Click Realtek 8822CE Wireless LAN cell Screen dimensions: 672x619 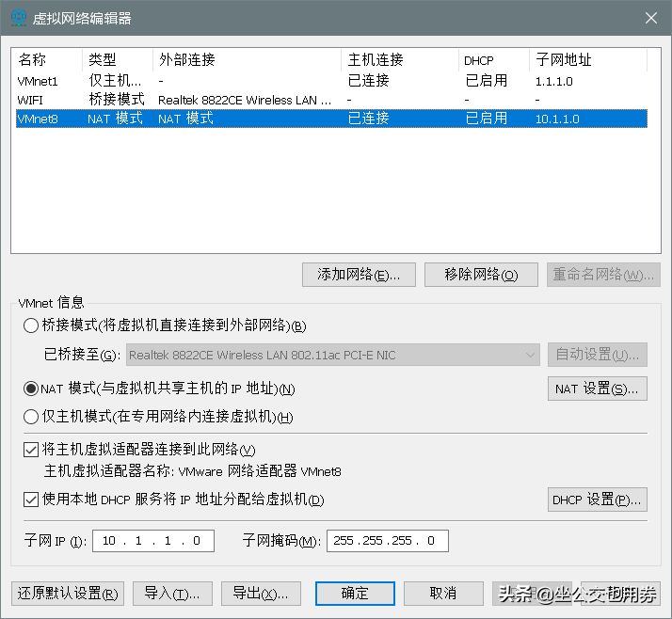245,100
